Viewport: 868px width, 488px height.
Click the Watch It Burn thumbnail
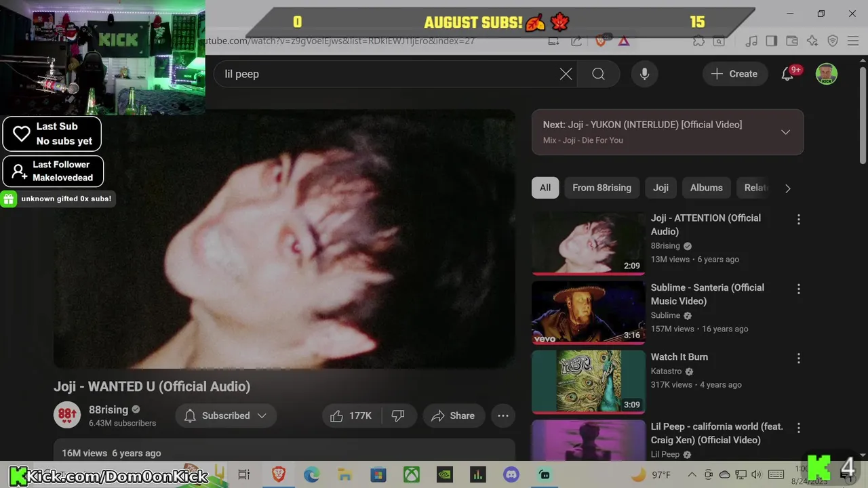click(589, 382)
